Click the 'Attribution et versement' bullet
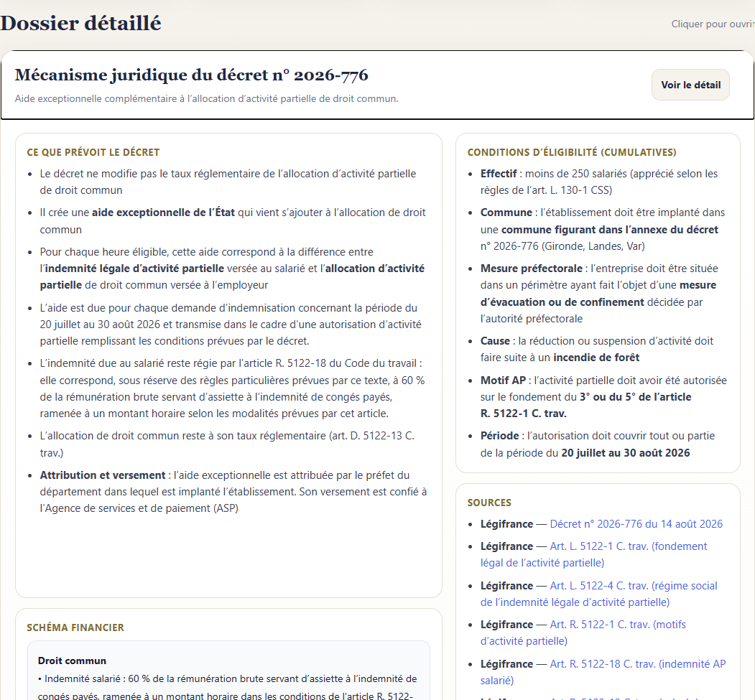755x700 pixels. point(233,492)
